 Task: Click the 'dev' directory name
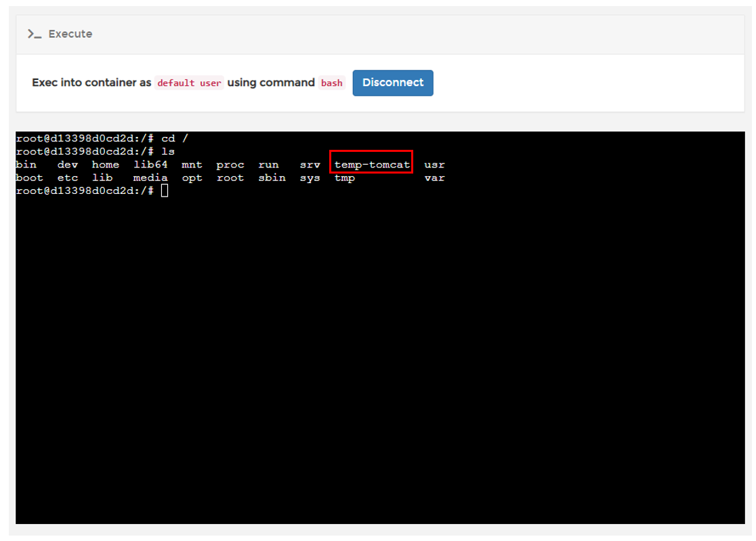[68, 165]
